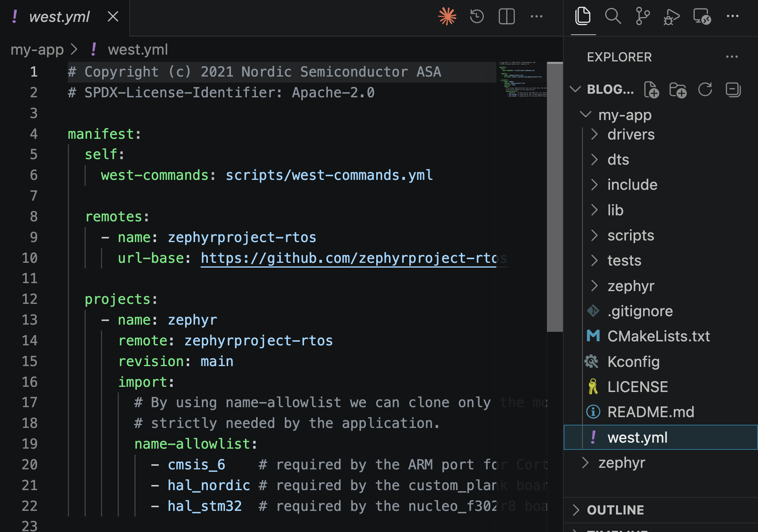Click the minimap code overview
The width and height of the screenshot is (758, 532).
[x=523, y=79]
